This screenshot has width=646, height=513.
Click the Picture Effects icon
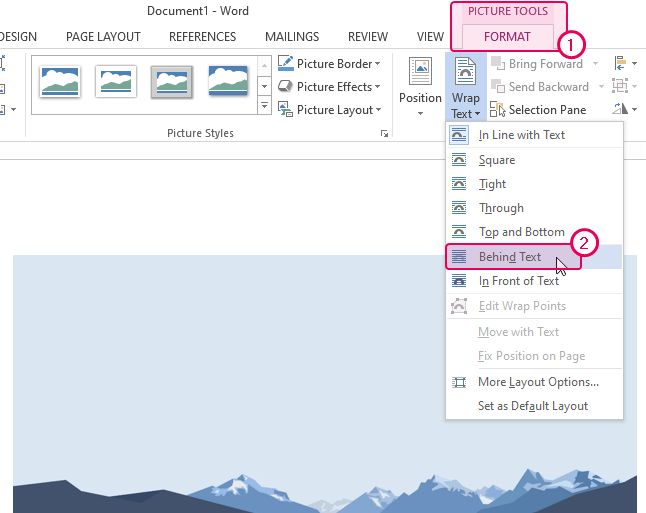(285, 86)
